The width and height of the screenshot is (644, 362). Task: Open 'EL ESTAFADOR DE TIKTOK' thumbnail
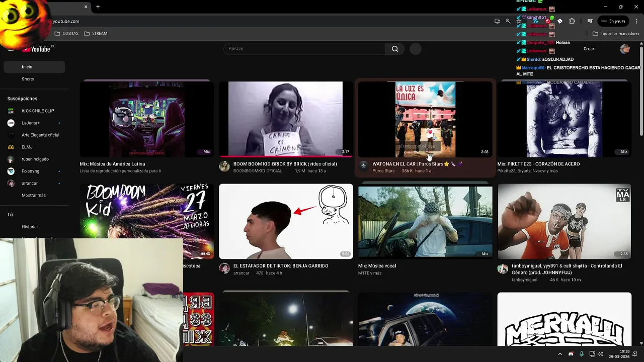click(286, 221)
